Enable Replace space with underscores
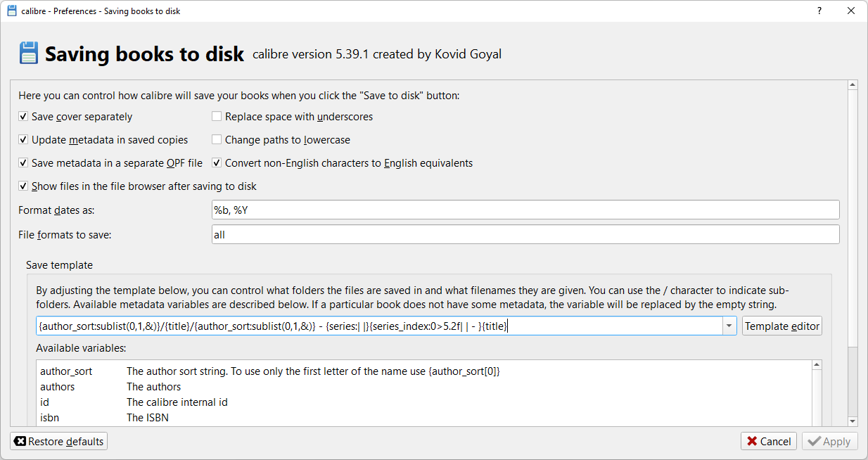 point(217,117)
